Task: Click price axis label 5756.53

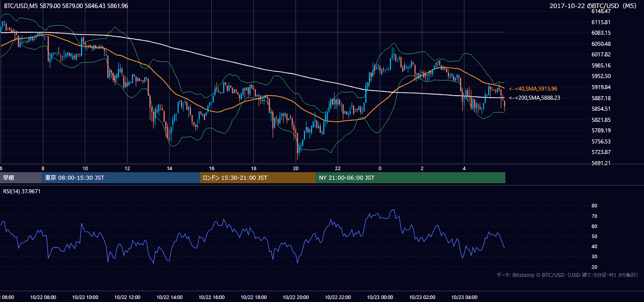Action: coord(601,141)
